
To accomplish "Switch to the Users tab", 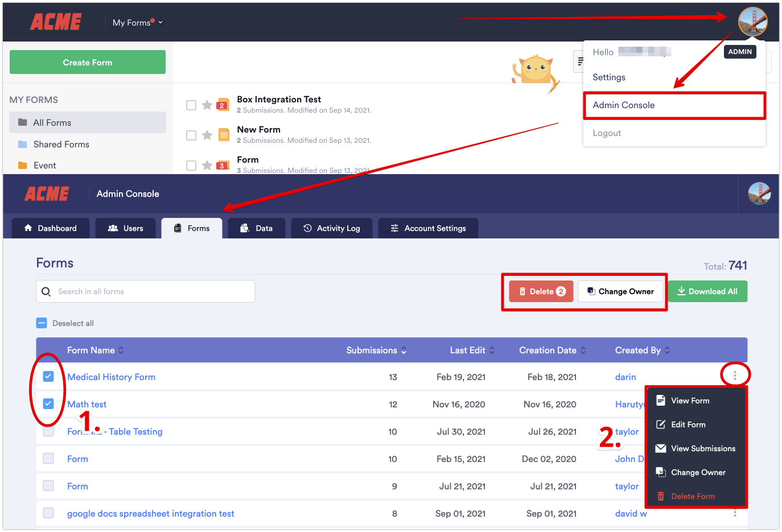I will pyautogui.click(x=125, y=228).
